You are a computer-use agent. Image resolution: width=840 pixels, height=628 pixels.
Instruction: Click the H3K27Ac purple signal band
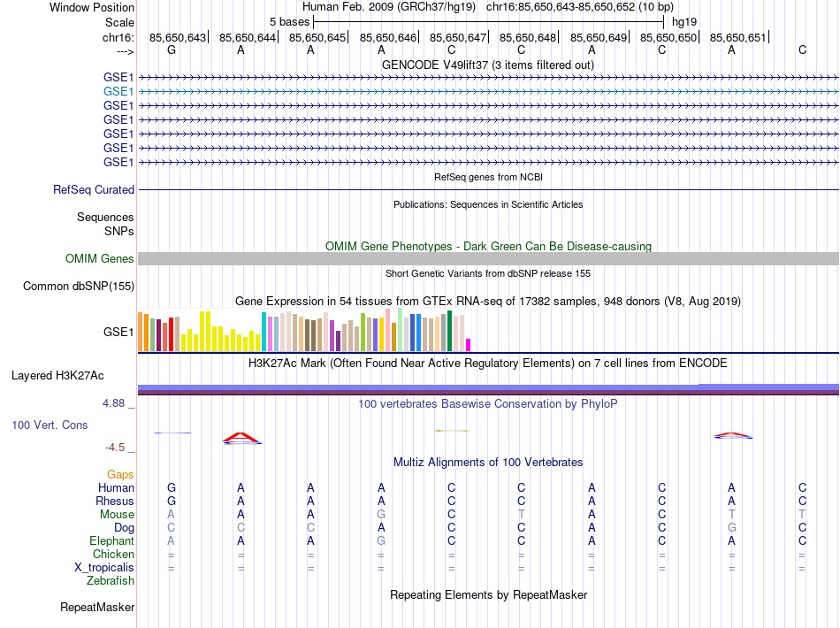pos(488,389)
